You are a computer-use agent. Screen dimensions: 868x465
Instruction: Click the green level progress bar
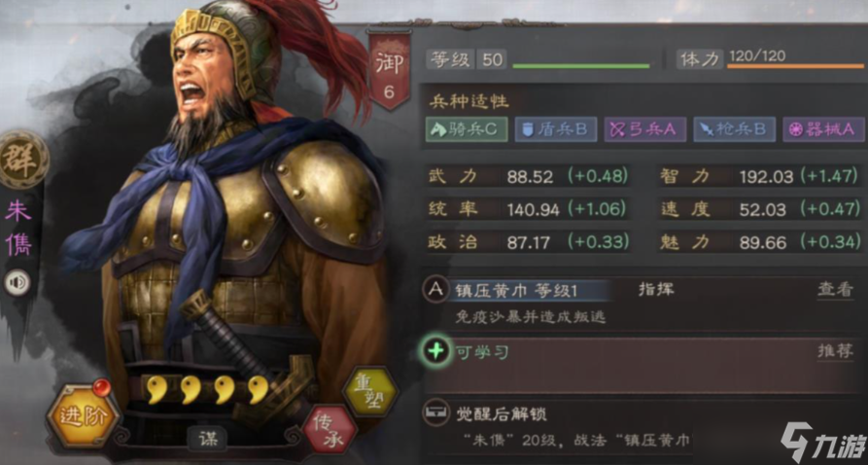tap(580, 66)
